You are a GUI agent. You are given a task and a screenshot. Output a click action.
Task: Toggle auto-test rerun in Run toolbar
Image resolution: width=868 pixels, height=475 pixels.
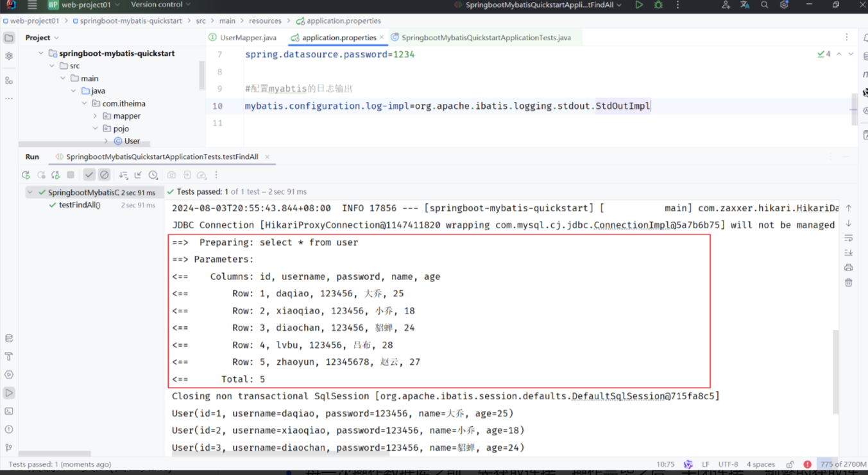(56, 175)
